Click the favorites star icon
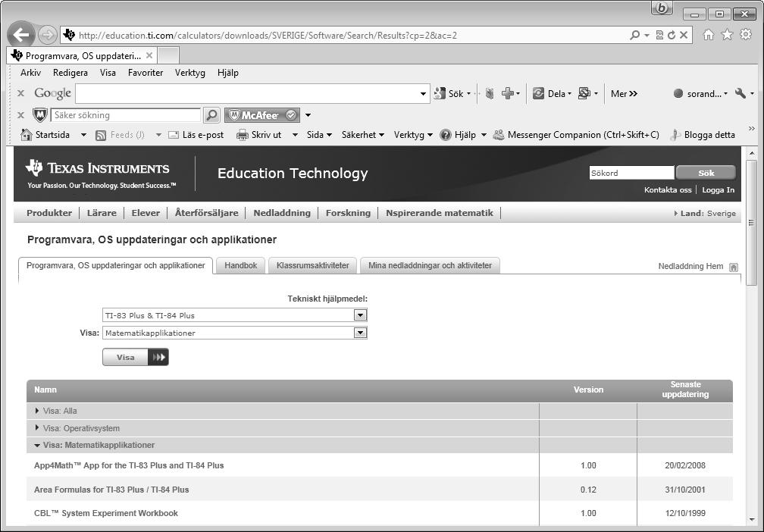Screen dimensions: 764x532 tap(727, 35)
